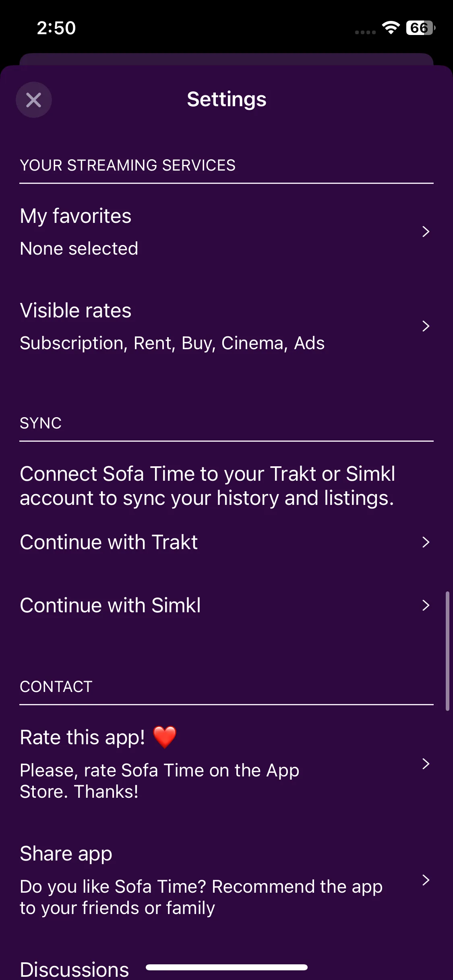This screenshot has height=980, width=453.
Task: Tap Continue with Simkl
Action: point(110,605)
